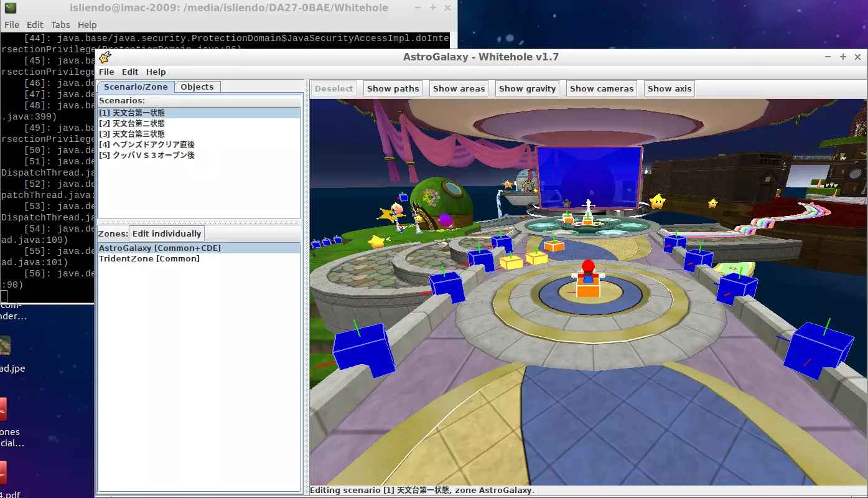Open the terminal's Tabs menu

coord(60,25)
